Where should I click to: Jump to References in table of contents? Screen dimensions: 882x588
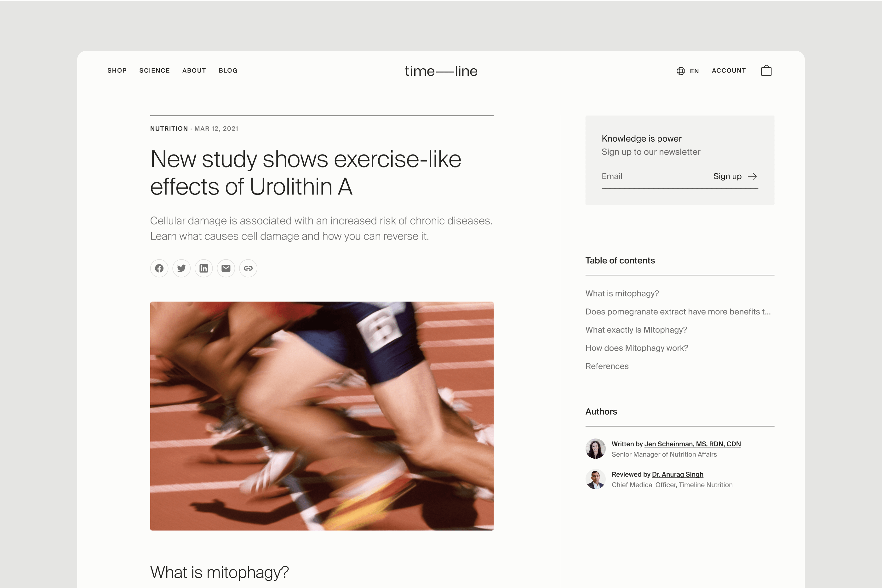(x=607, y=366)
